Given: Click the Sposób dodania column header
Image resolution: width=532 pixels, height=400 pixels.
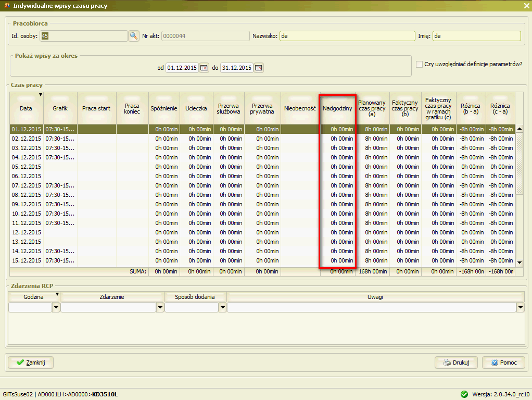Looking at the screenshot, I should tap(195, 297).
